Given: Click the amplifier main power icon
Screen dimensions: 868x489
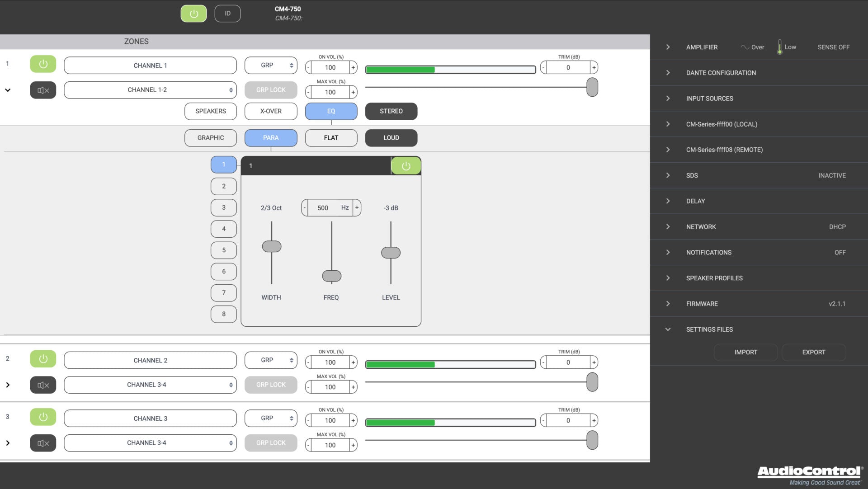Looking at the screenshot, I should click(x=193, y=14).
